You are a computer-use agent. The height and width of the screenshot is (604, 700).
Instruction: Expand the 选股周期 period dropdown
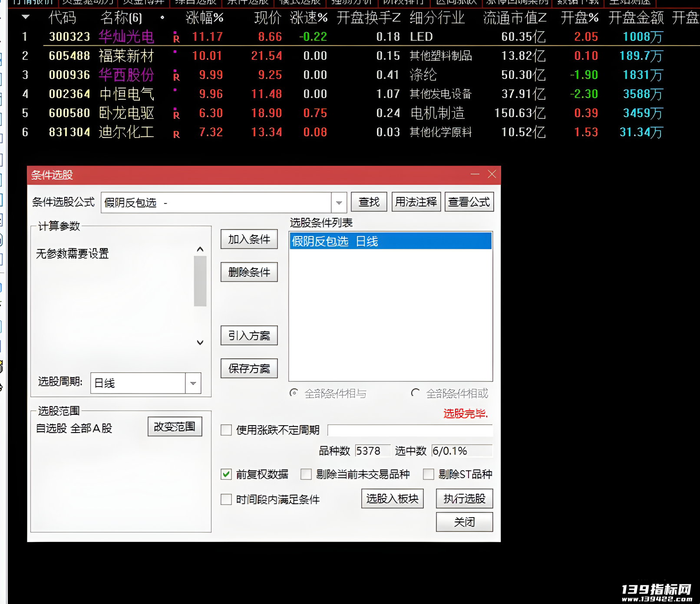[193, 383]
